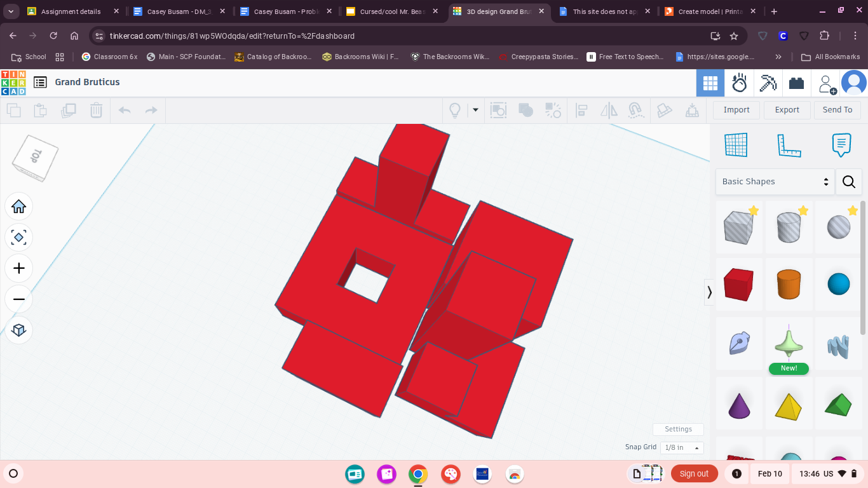Open the Basic Shapes category dropdown
This screenshot has width=868, height=488.
pos(774,182)
